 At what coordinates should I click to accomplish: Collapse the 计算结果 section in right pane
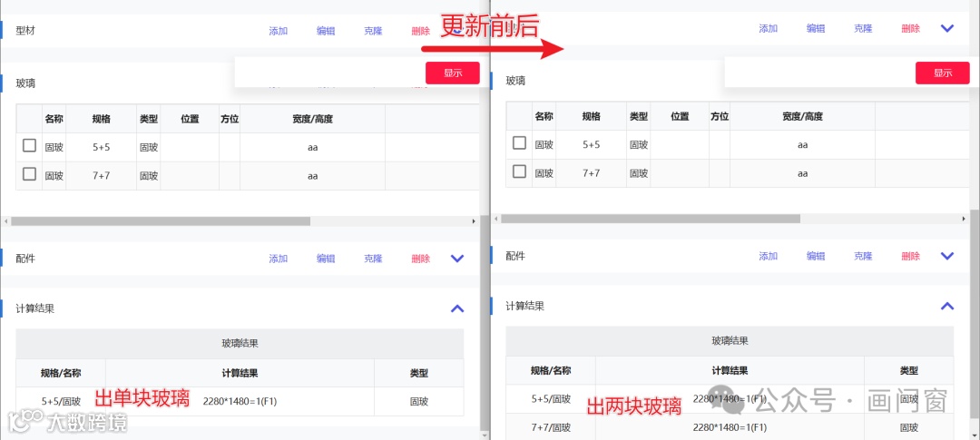click(x=947, y=306)
